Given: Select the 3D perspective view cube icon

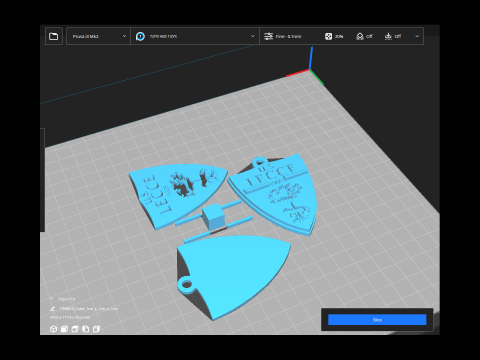Looking at the screenshot, I should [x=53, y=329].
